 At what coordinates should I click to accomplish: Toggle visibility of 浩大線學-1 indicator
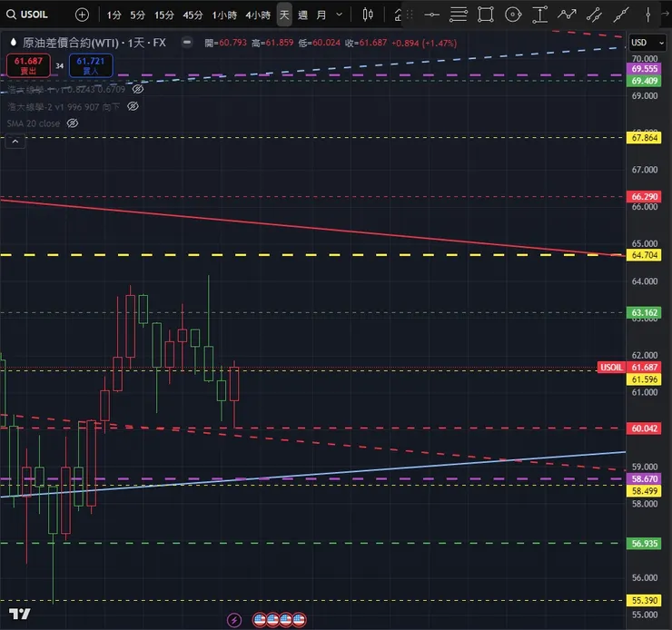coord(137,89)
